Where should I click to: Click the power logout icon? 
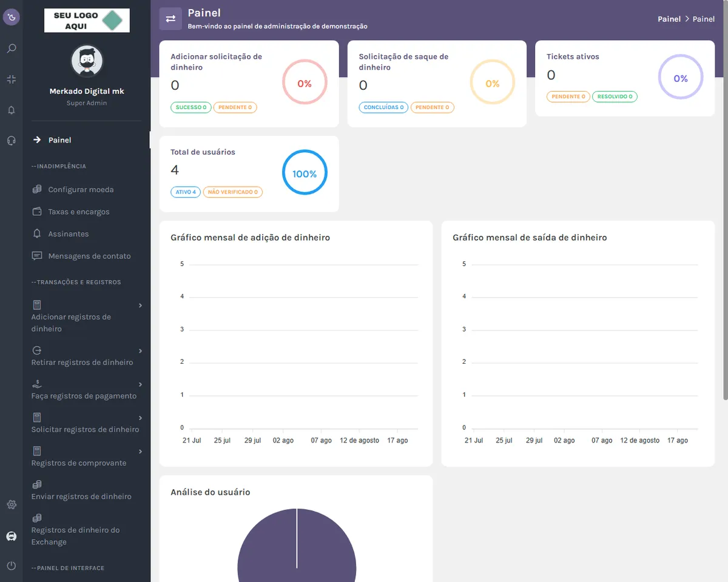[12, 566]
